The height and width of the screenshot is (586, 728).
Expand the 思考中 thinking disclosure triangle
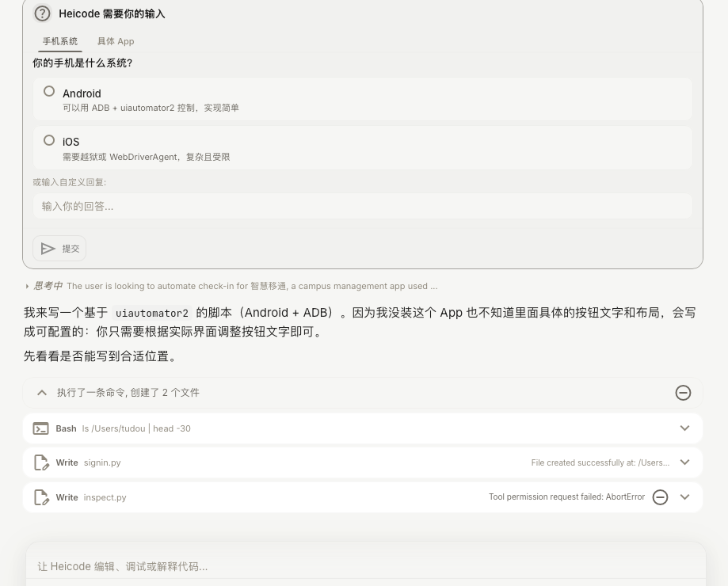(x=27, y=287)
